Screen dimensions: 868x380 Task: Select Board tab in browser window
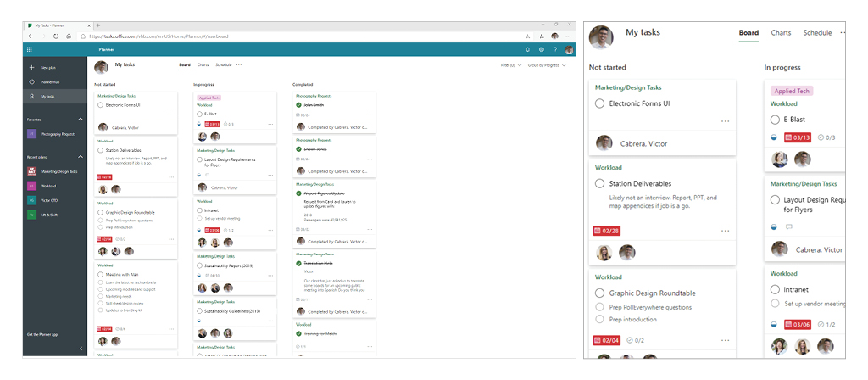click(x=184, y=64)
